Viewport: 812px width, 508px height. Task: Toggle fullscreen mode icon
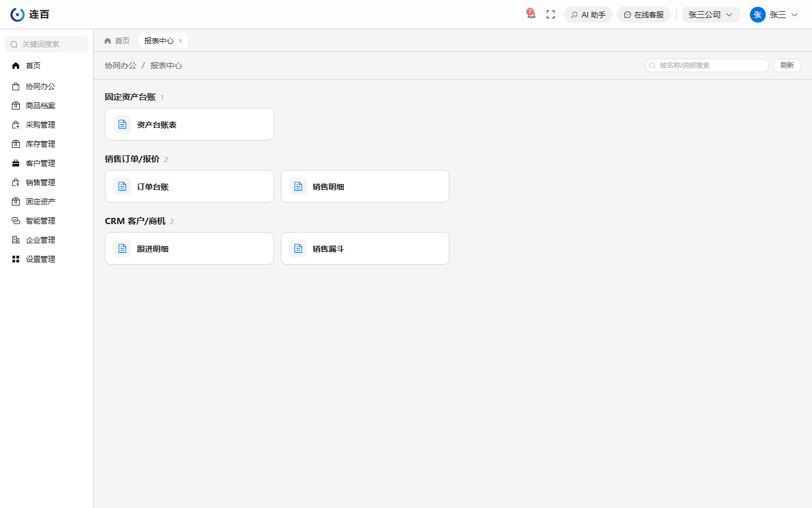point(551,15)
